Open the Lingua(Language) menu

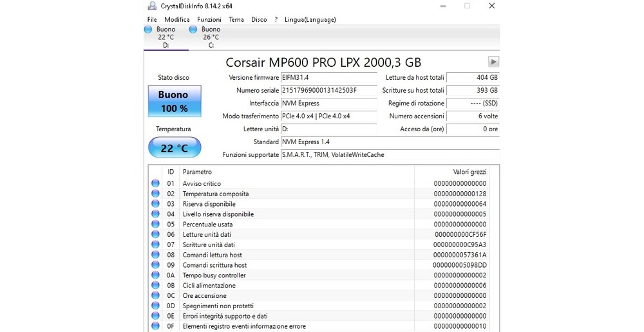point(310,19)
